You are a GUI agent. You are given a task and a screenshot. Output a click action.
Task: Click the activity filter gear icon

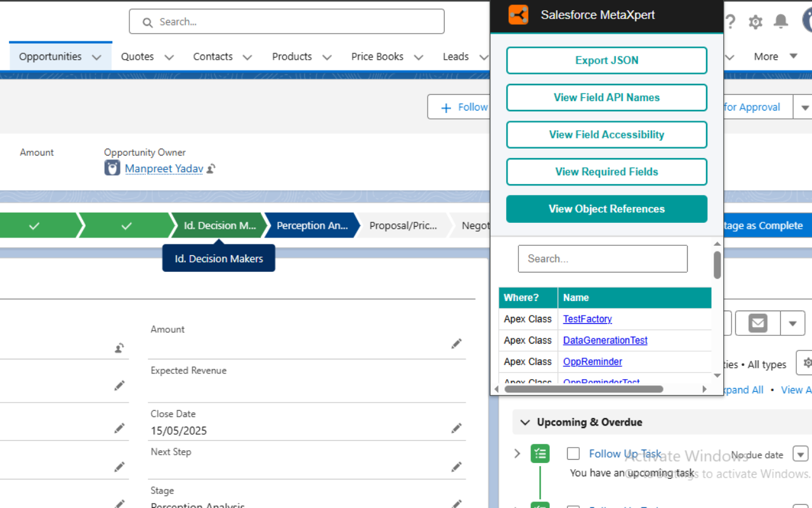[x=806, y=363]
